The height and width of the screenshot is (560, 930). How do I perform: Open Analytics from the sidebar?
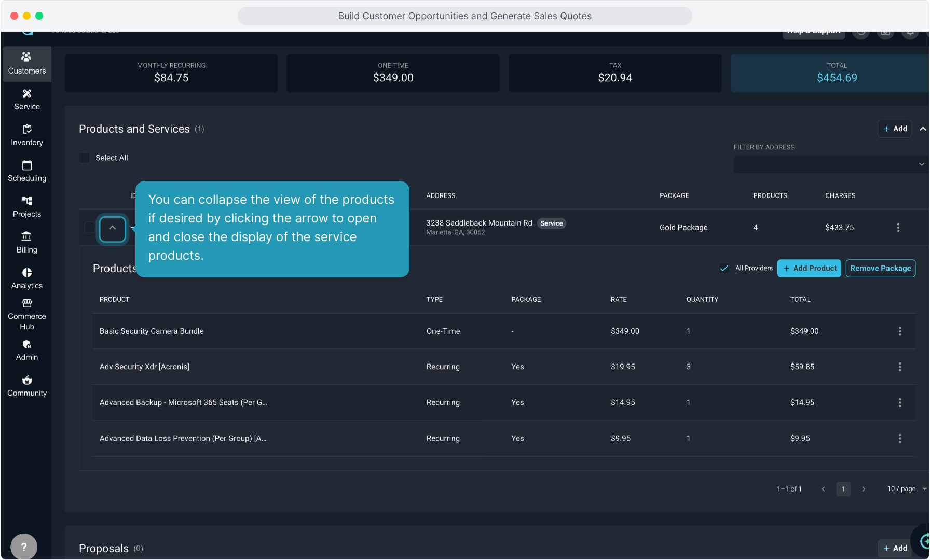(27, 278)
